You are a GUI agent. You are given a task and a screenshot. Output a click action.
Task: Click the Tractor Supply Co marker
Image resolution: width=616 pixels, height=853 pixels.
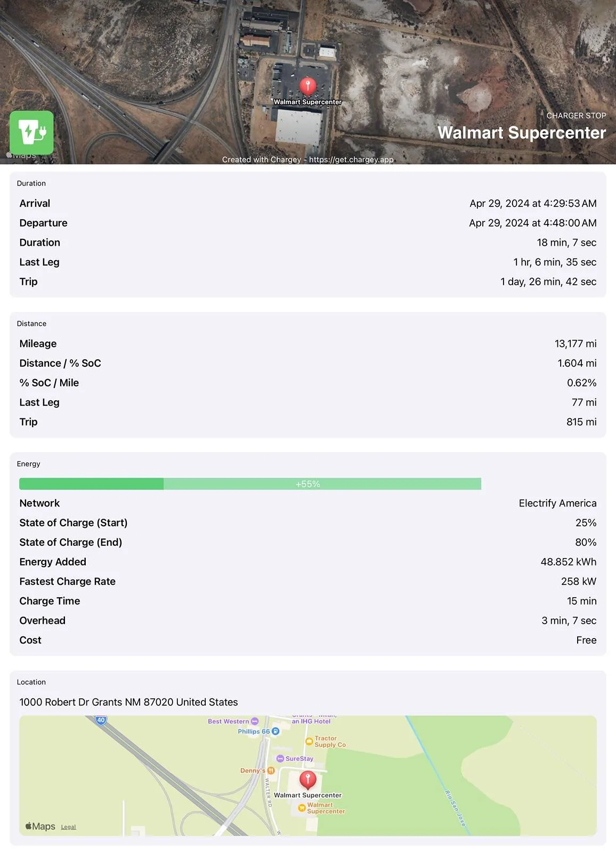(x=309, y=741)
